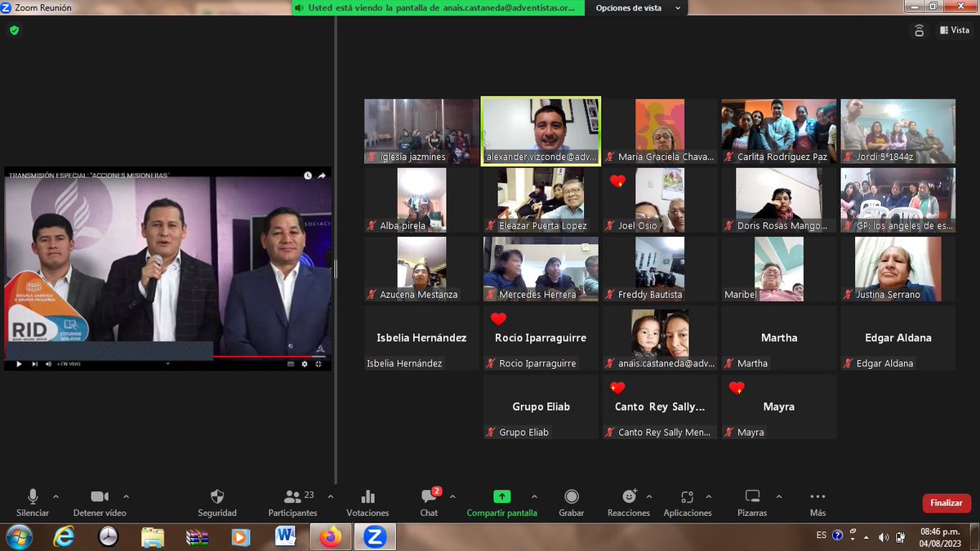Toggle fullscreen in the shared video player
980x551 pixels.
(319, 364)
